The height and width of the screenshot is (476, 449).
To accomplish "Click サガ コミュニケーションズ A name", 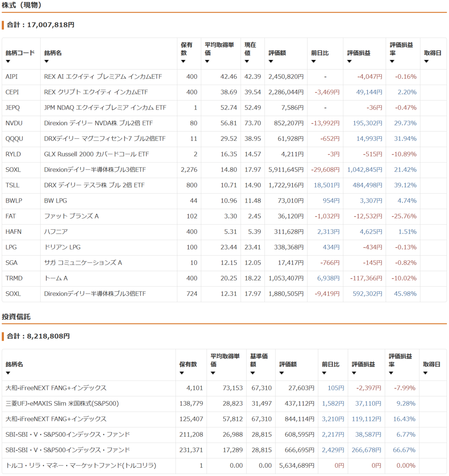I will [x=83, y=263].
